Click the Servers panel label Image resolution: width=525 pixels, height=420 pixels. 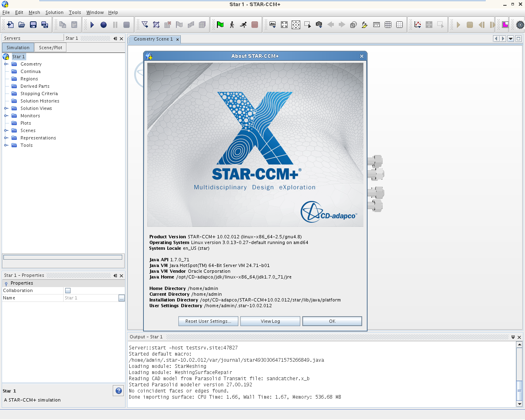(x=12, y=38)
